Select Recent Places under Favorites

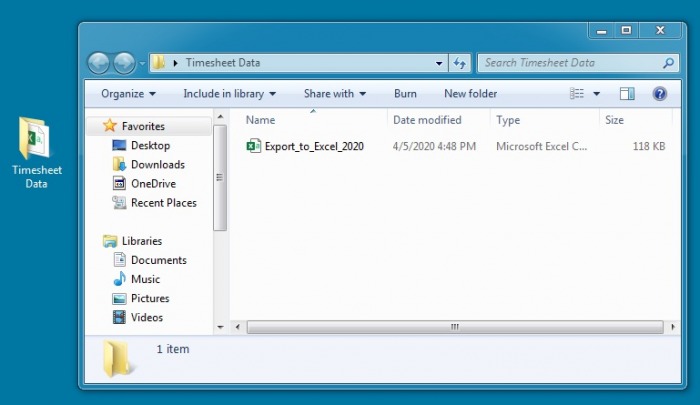163,203
